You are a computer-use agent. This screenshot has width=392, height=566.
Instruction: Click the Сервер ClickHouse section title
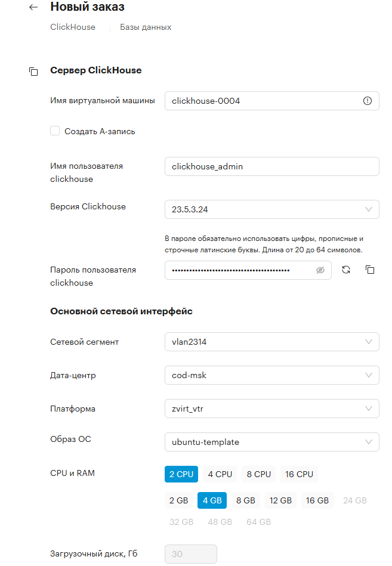(x=95, y=70)
